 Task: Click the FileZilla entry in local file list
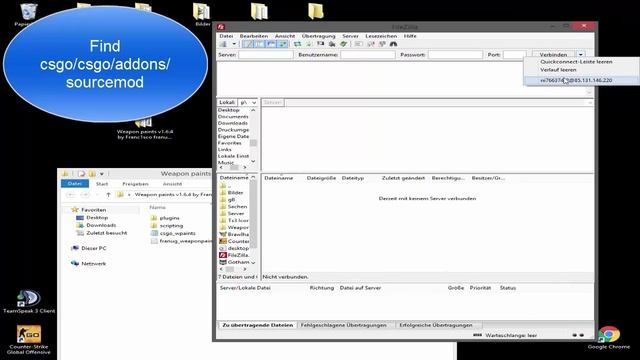point(238,255)
